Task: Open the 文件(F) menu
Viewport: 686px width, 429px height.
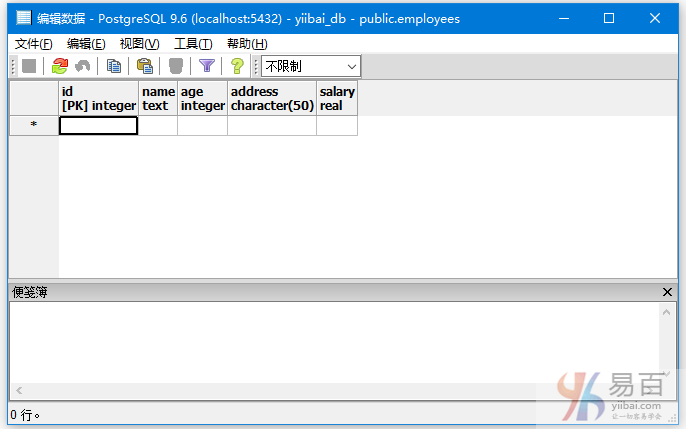Action: (x=34, y=43)
